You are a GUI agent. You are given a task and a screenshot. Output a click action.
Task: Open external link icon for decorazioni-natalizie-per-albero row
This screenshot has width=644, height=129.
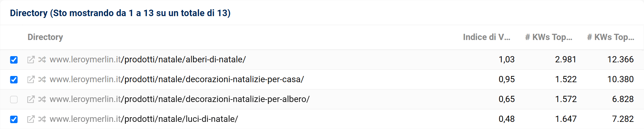click(x=31, y=99)
